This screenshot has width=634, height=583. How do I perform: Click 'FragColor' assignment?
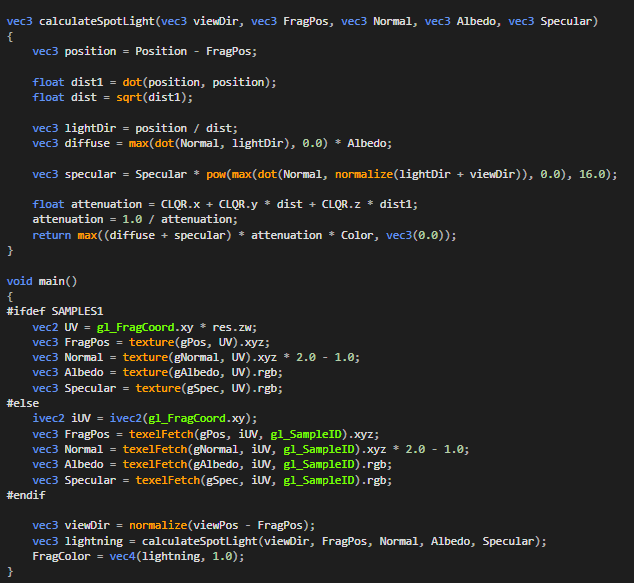tap(61, 556)
